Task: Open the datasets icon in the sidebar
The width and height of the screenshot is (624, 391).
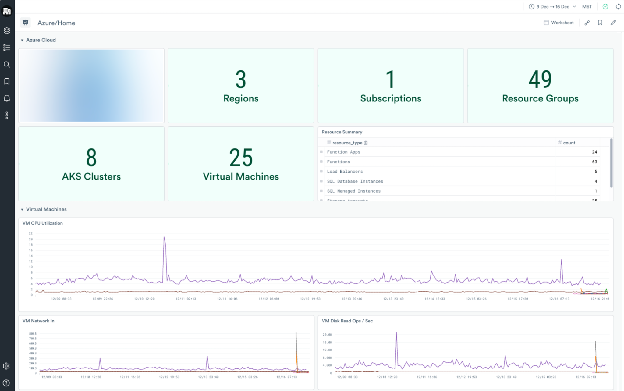Action: tap(7, 31)
